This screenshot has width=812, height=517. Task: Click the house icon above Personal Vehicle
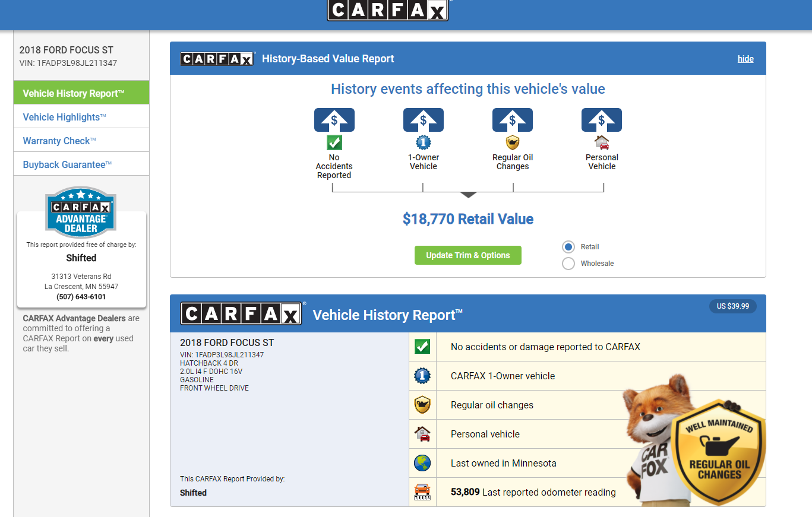(x=602, y=142)
